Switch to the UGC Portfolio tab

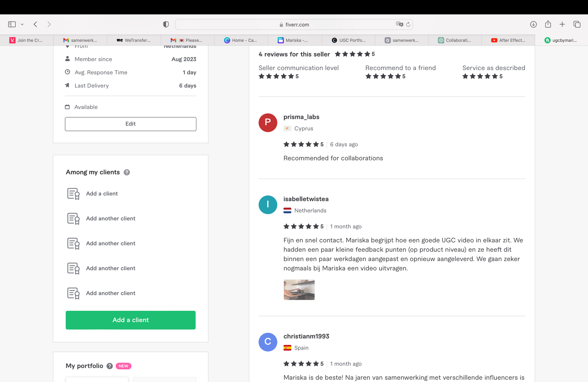[x=349, y=40]
